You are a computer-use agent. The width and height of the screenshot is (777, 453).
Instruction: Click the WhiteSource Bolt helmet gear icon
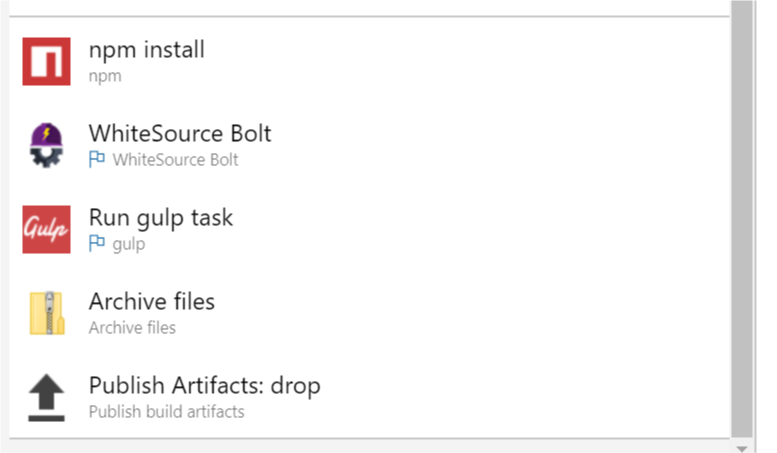tap(46, 145)
